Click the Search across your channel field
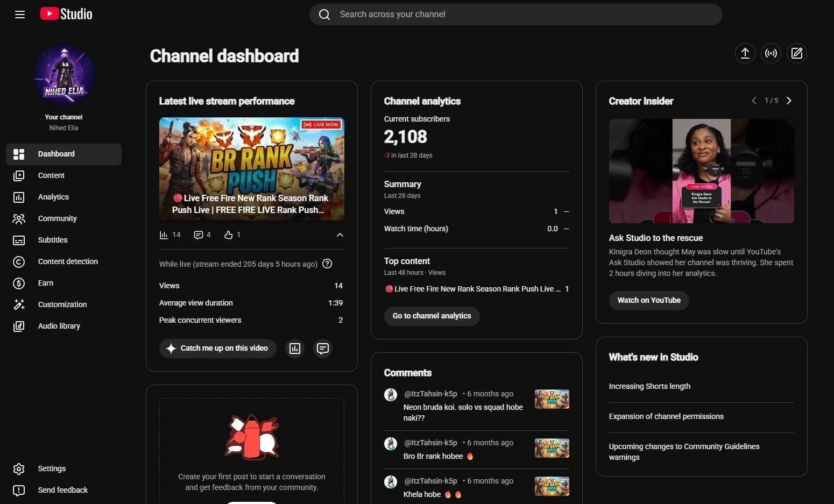 [515, 15]
